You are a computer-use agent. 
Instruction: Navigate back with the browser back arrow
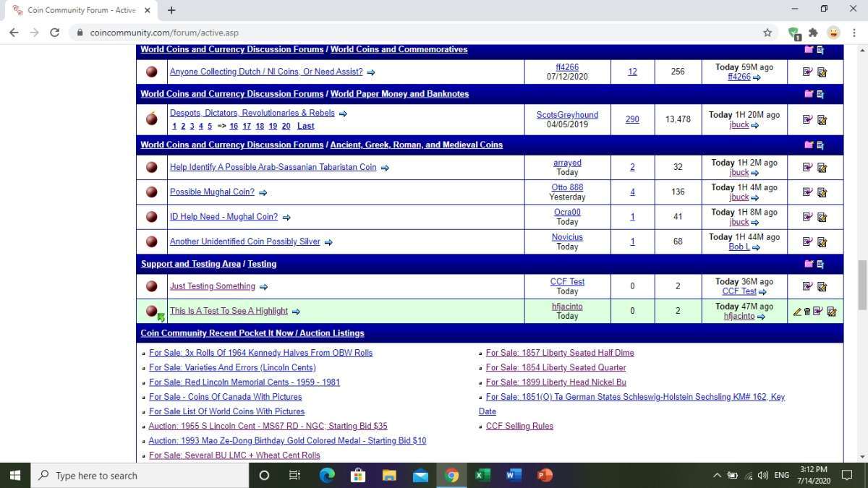[x=14, y=33]
